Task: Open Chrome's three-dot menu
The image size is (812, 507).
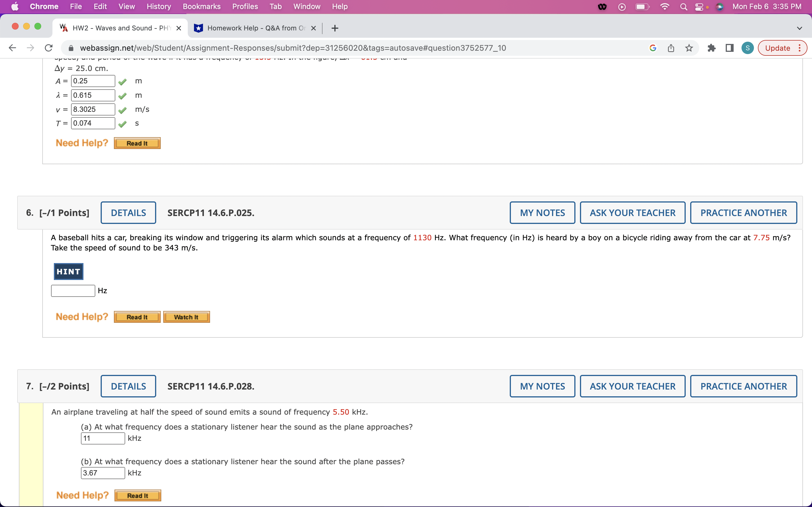Action: click(x=800, y=48)
